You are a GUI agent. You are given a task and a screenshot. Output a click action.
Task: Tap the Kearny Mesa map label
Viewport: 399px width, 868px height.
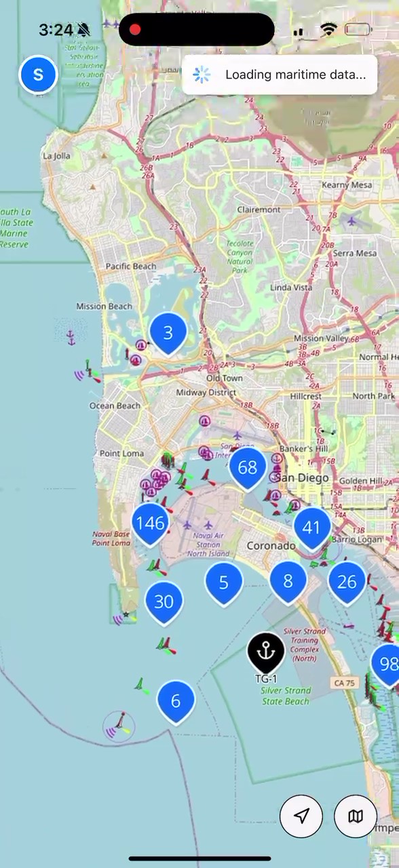click(x=347, y=185)
